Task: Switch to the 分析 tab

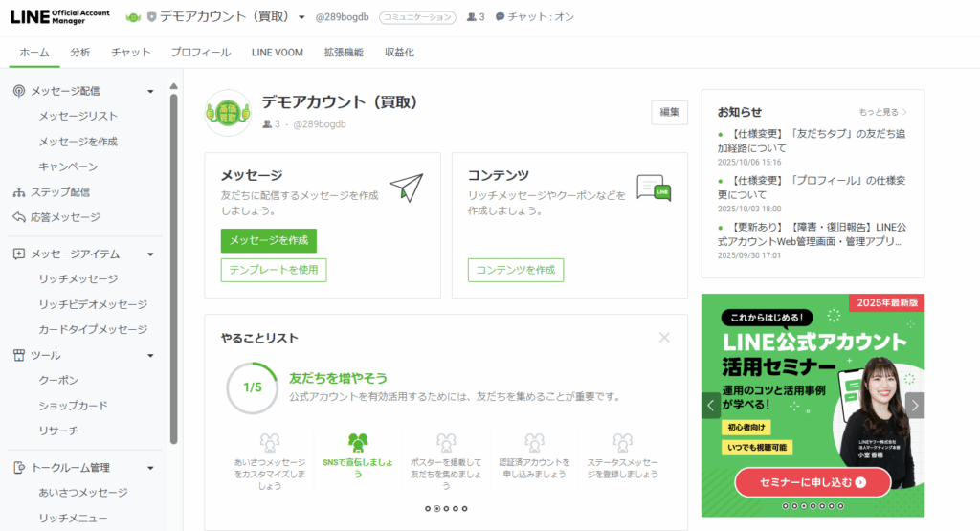Action: pyautogui.click(x=80, y=53)
